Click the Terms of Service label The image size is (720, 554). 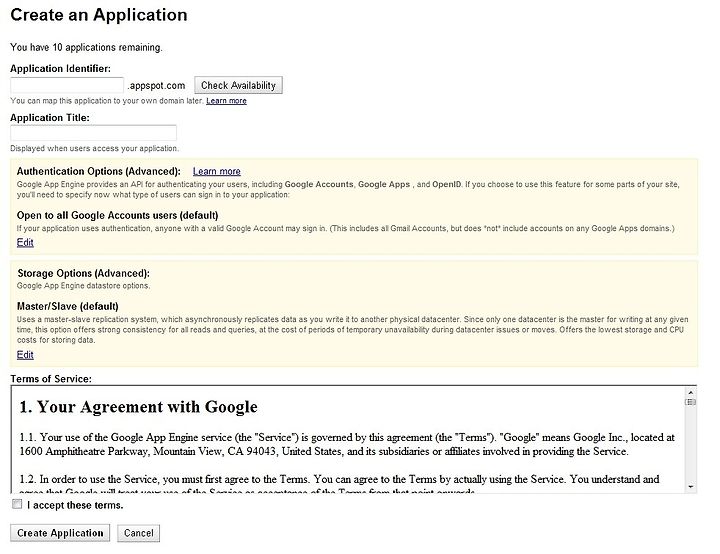point(51,379)
